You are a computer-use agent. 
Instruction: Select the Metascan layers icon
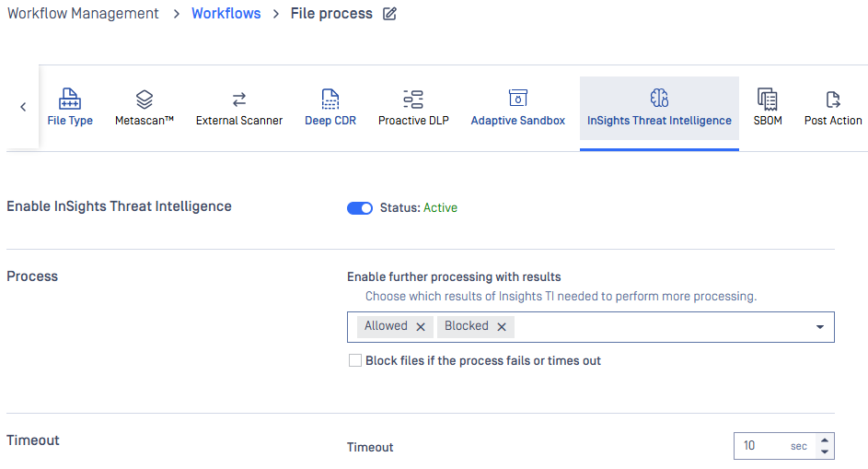(145, 100)
